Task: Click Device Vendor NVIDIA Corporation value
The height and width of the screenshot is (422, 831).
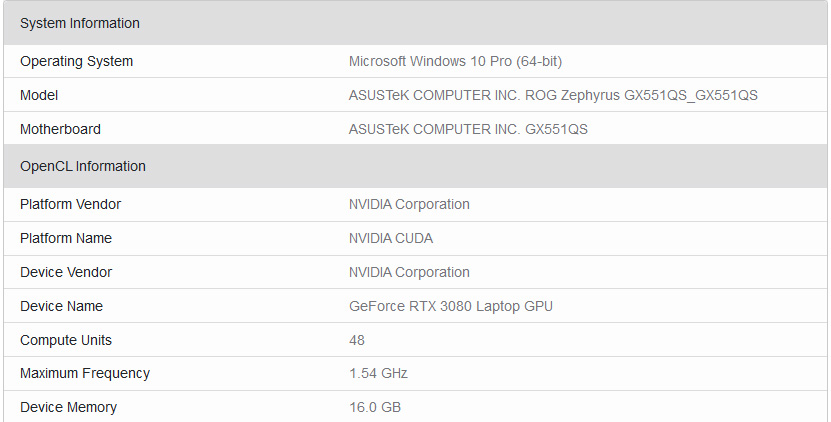Action: click(409, 272)
